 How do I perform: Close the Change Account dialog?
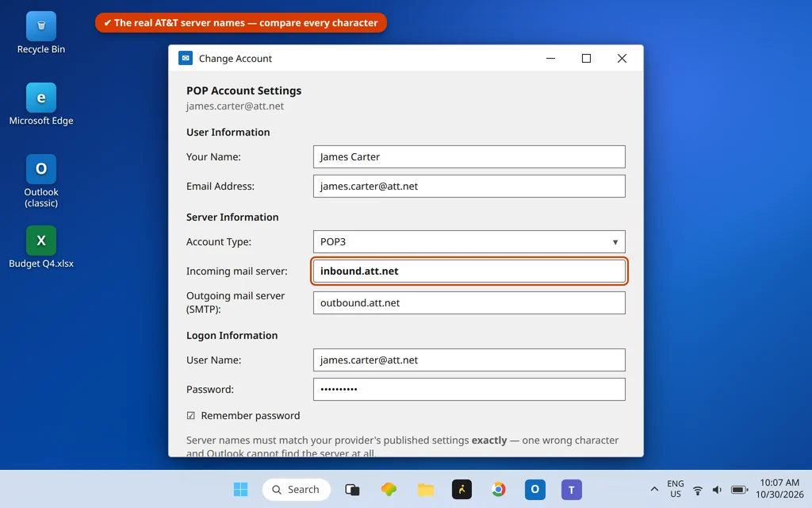622,58
